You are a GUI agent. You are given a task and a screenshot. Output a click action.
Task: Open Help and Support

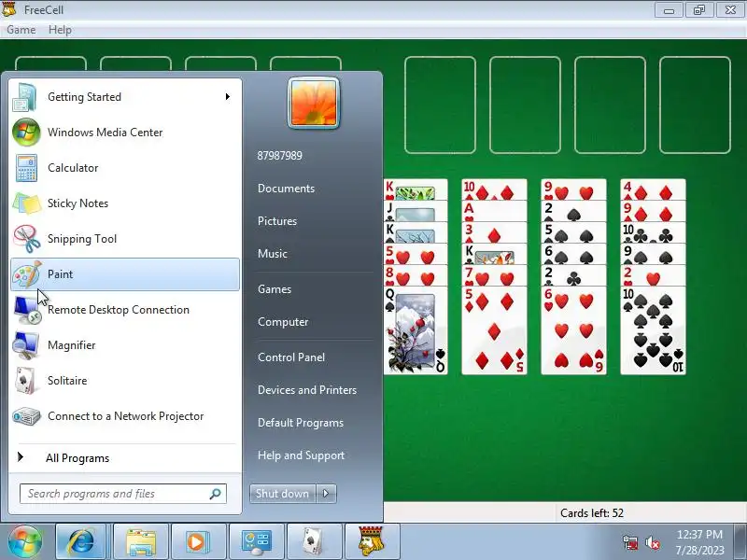301,455
